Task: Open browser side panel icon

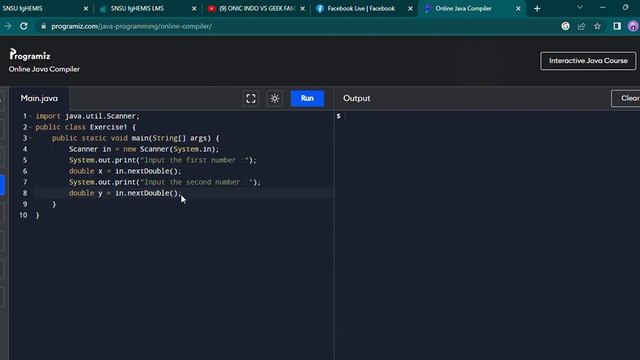Action: point(617,26)
